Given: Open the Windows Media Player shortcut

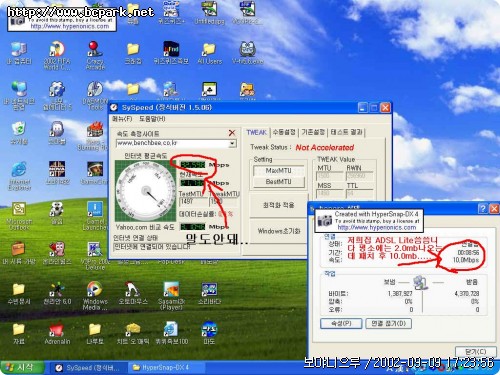Looking at the screenshot, I should coord(95,295).
